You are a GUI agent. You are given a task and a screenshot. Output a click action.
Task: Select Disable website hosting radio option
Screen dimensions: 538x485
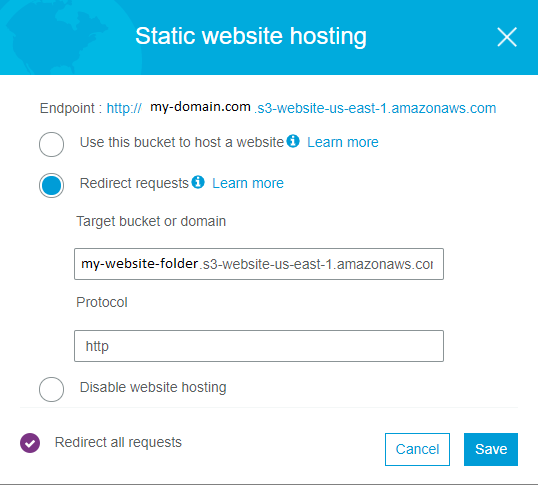click(x=51, y=389)
